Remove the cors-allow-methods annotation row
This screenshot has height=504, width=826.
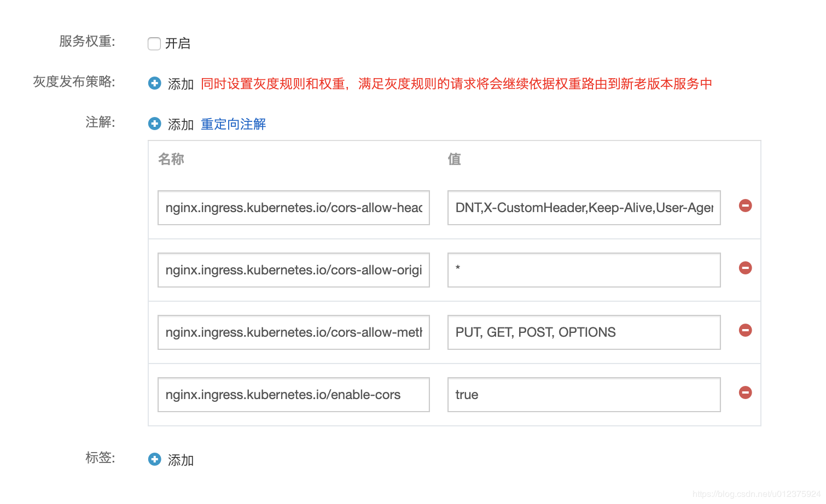pos(746,330)
